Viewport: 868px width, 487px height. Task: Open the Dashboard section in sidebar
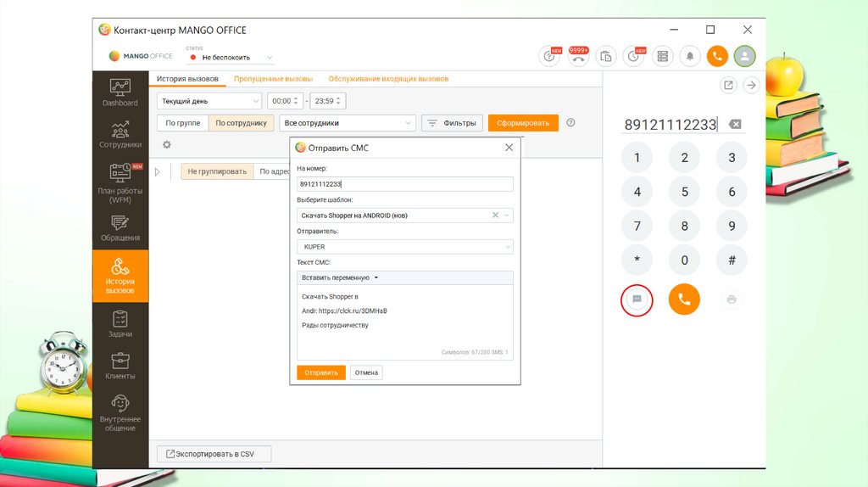tap(120, 92)
